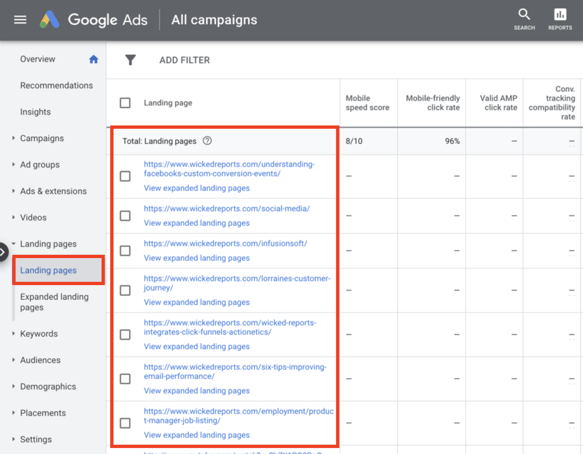
Task: Open the hamburger main menu
Action: [20, 20]
